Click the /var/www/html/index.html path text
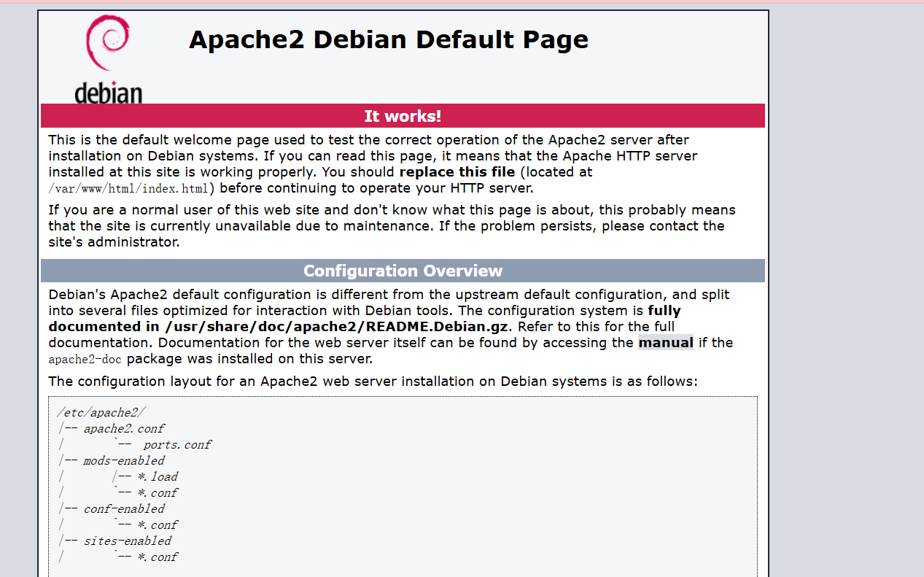924x577 pixels. 128,189
